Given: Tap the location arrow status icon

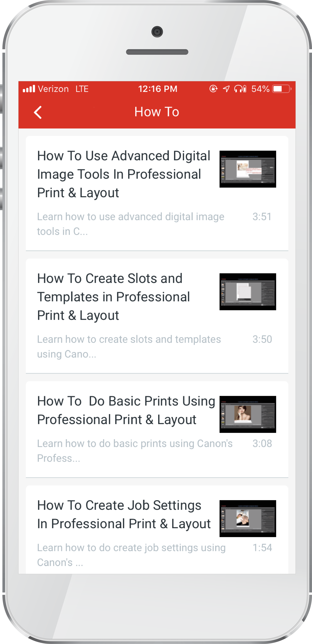Looking at the screenshot, I should [x=226, y=89].
